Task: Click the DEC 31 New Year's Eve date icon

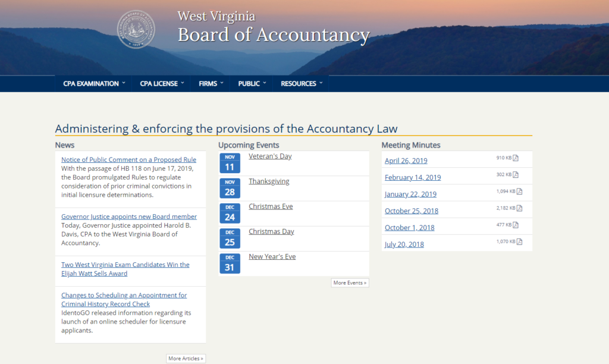Action: pos(230,262)
